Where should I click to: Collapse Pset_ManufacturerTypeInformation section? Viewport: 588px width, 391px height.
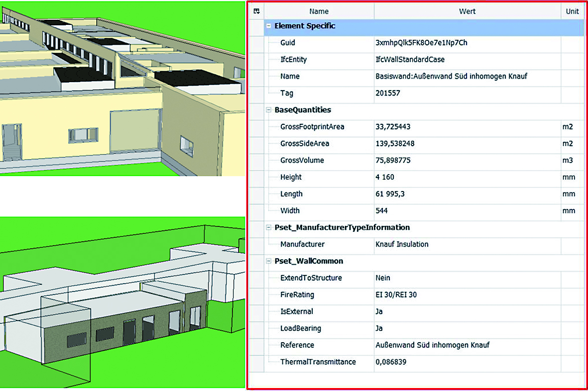tap(269, 227)
